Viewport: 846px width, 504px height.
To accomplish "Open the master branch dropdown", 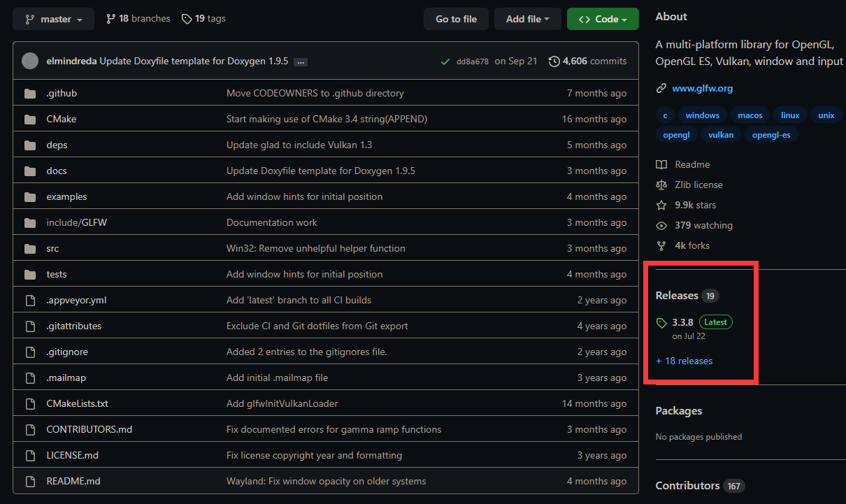I will click(53, 19).
